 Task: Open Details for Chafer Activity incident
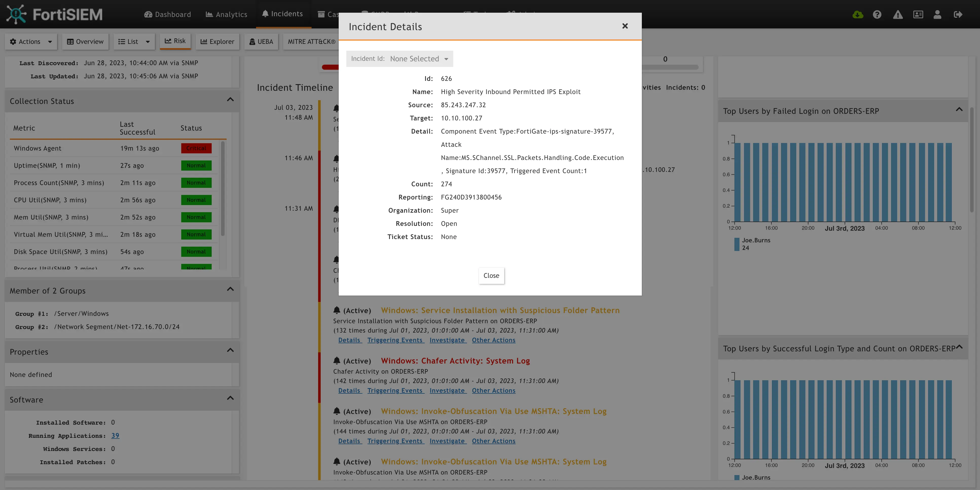pyautogui.click(x=350, y=390)
